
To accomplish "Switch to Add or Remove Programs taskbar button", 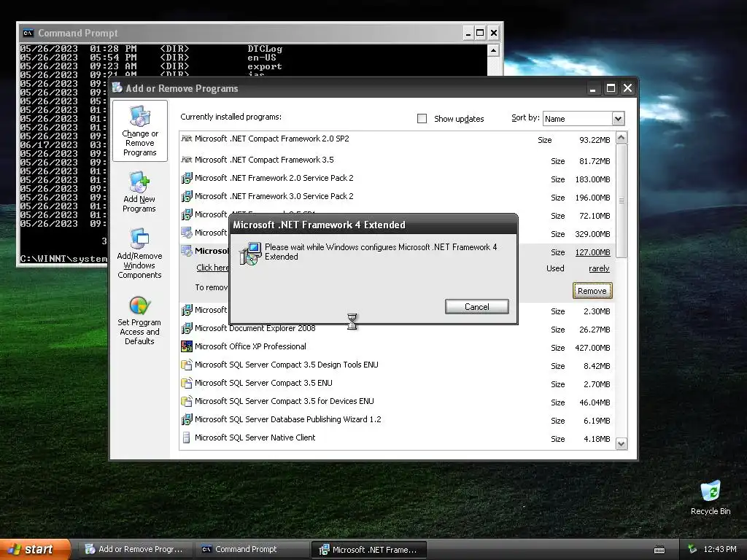I will 134,549.
